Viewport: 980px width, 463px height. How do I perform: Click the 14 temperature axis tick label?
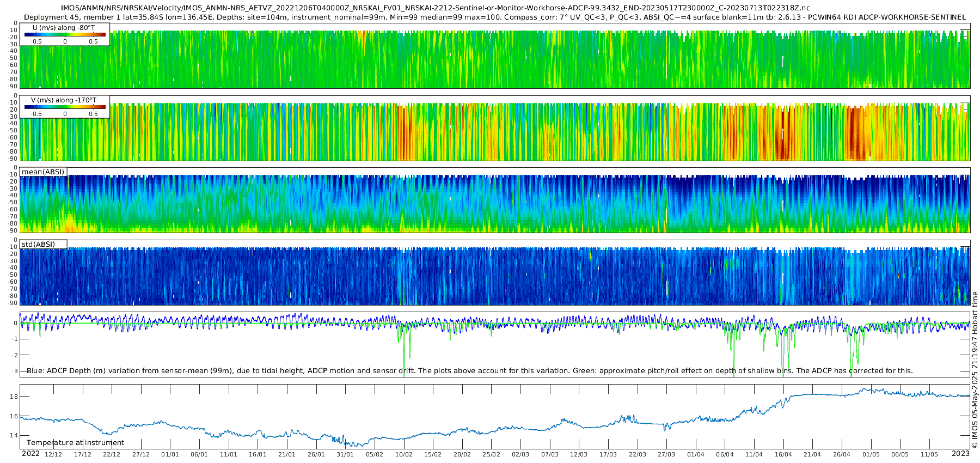pos(14,435)
